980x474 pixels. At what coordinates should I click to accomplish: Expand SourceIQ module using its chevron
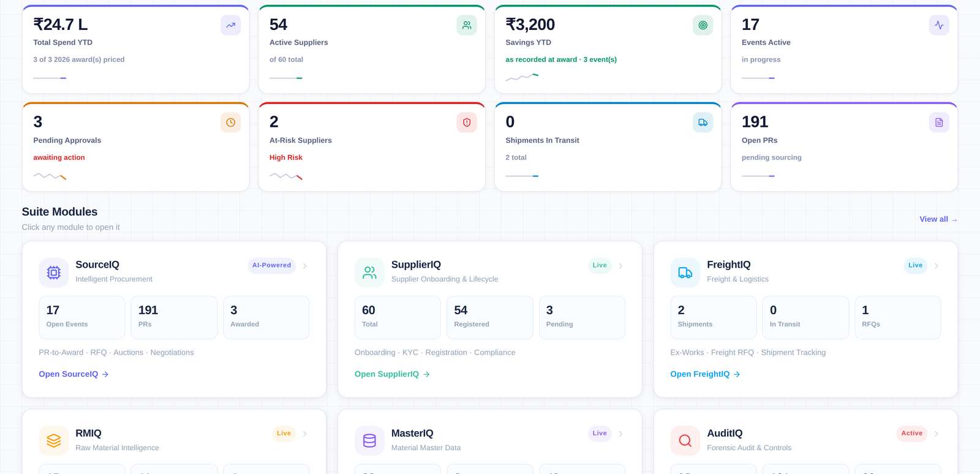(x=305, y=266)
